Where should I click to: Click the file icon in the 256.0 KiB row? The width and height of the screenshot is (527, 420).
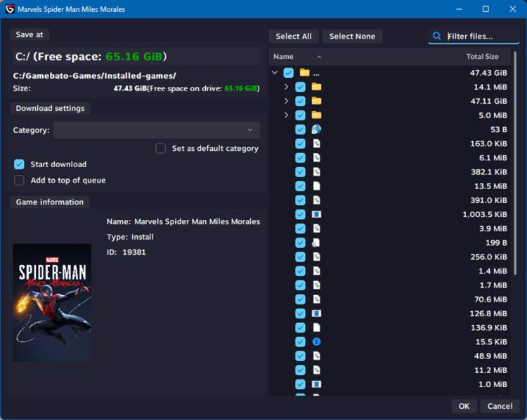(x=316, y=256)
